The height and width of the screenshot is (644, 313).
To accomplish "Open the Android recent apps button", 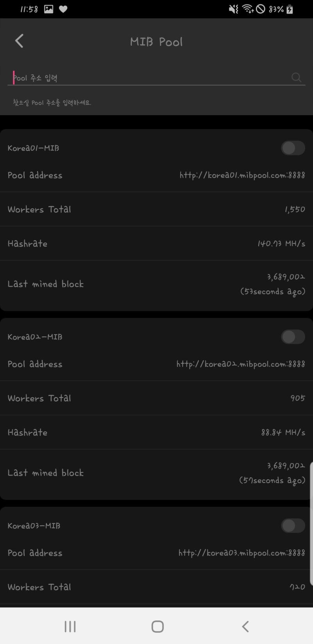I will point(70,626).
